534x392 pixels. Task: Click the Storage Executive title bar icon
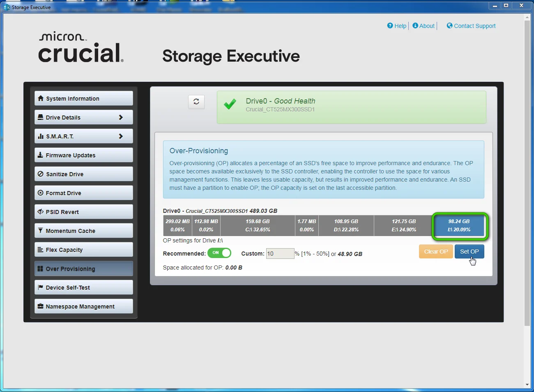click(7, 7)
